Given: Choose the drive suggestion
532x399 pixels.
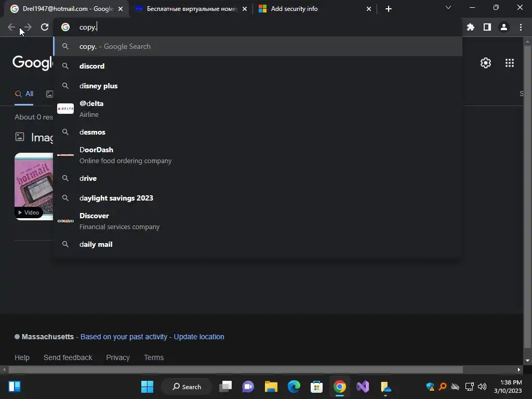Looking at the screenshot, I should click(x=258, y=179).
